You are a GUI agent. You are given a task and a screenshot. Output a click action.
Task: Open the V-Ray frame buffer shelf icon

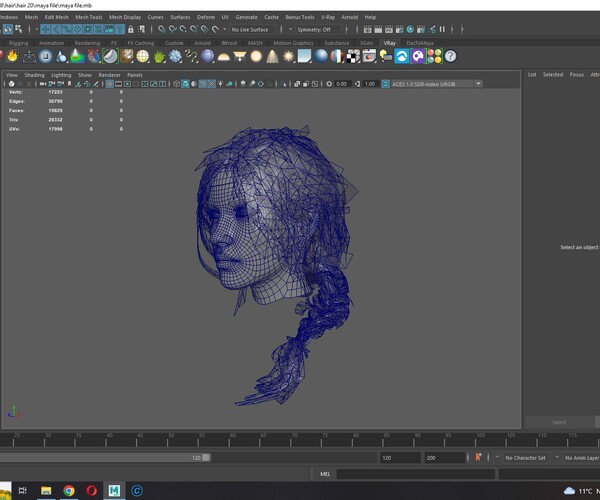(369, 56)
